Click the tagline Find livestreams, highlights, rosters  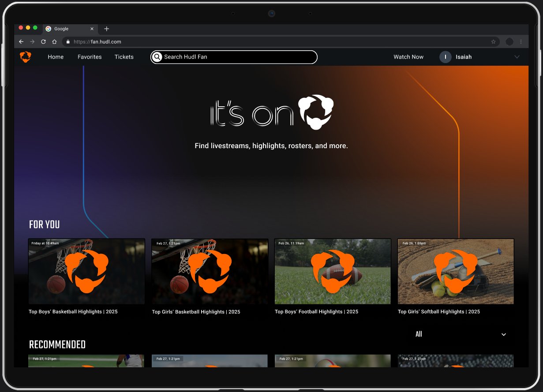point(271,146)
